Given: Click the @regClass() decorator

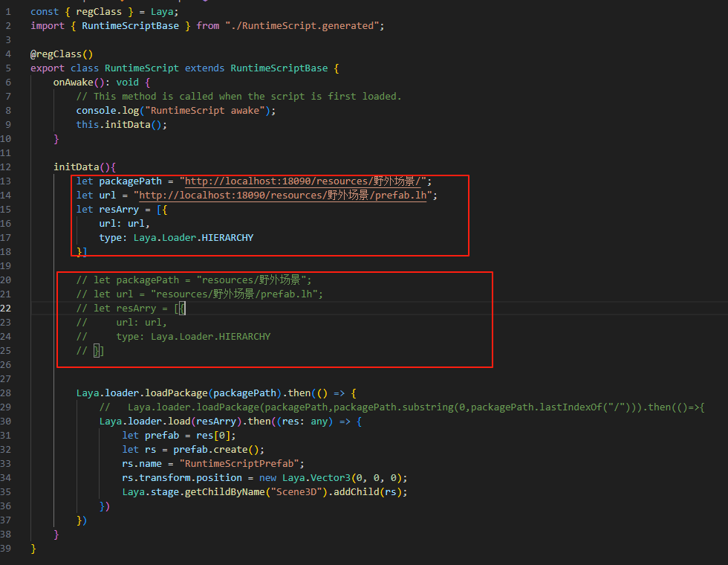Looking at the screenshot, I should pyautogui.click(x=62, y=54).
